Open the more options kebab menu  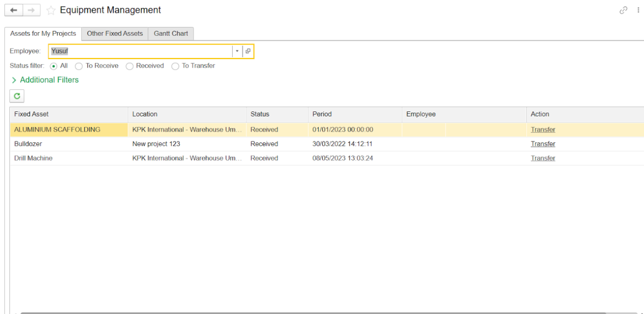click(638, 10)
